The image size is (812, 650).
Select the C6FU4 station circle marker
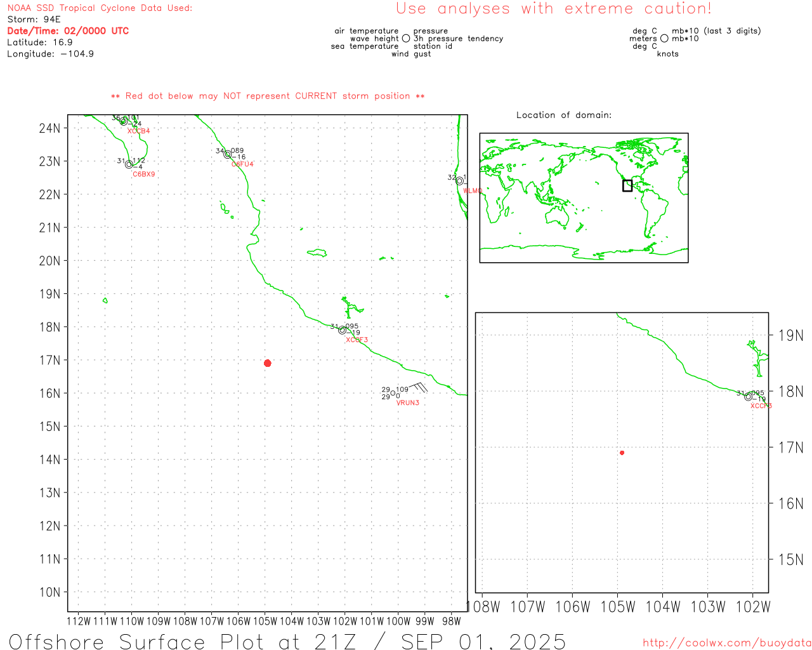pos(228,154)
